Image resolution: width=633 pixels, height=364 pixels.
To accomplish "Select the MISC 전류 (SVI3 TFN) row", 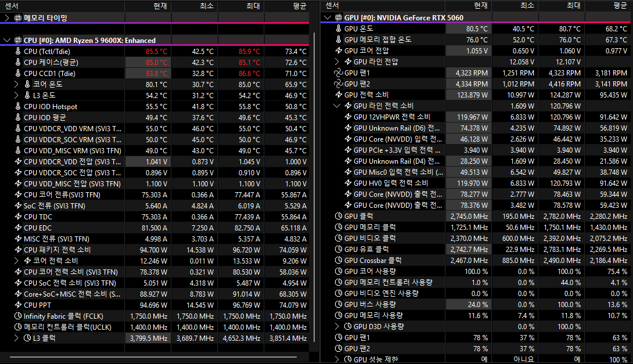I will [154, 239].
